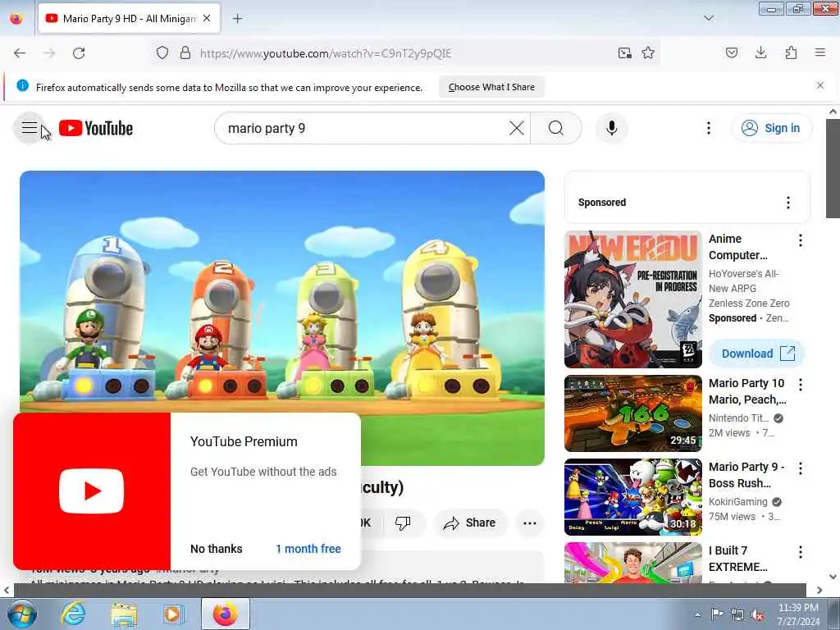
Task: Visit KokiriGaming channel name
Action: (x=737, y=502)
